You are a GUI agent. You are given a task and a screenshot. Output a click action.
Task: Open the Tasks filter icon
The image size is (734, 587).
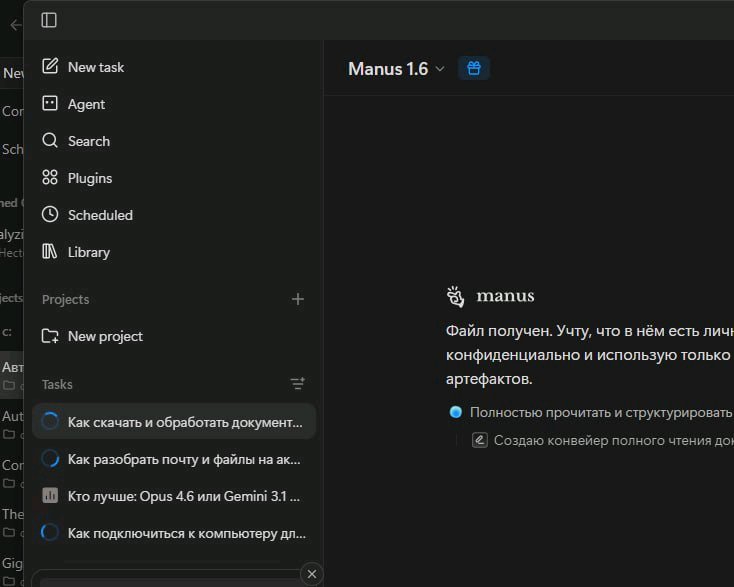pos(298,384)
